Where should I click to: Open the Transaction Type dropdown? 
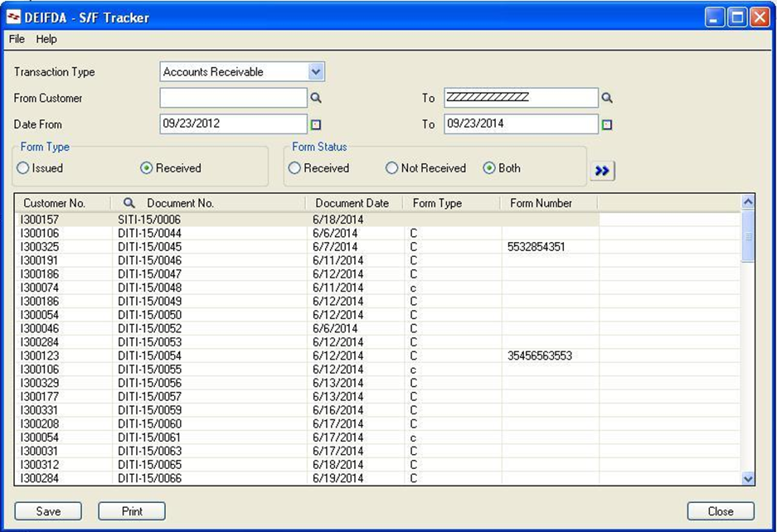click(316, 72)
